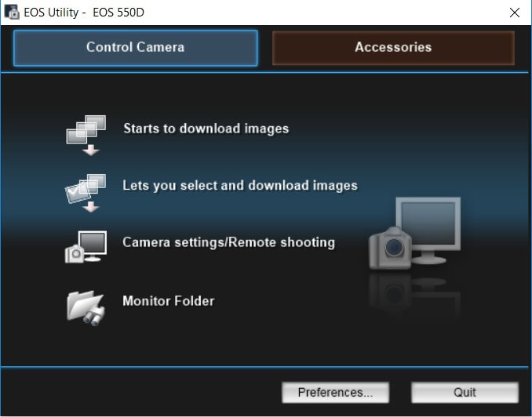This screenshot has width=532, height=417.
Task: Choose "Lets you select and download images"
Action: coord(240,186)
